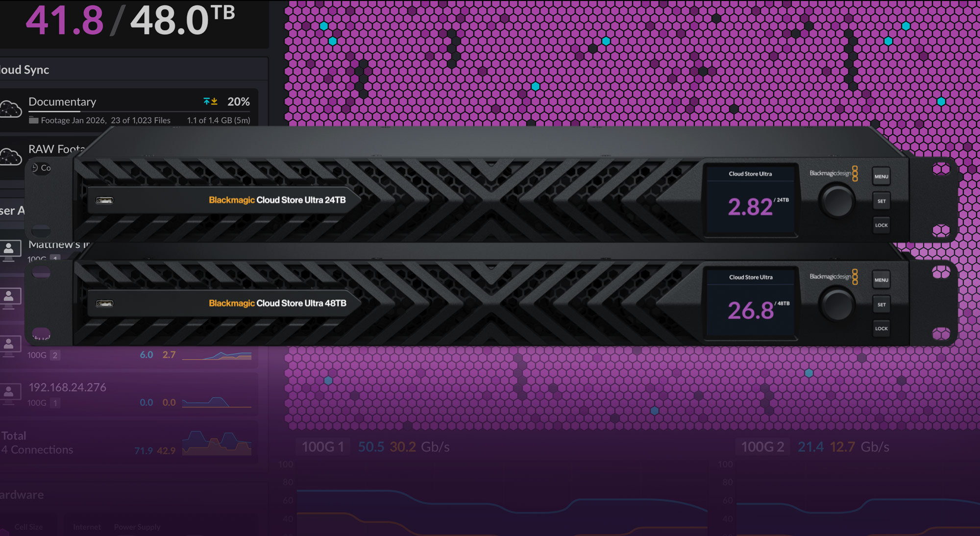Click the Documentary cloud sync icon
Screen dimensions: 980x536
click(x=11, y=109)
